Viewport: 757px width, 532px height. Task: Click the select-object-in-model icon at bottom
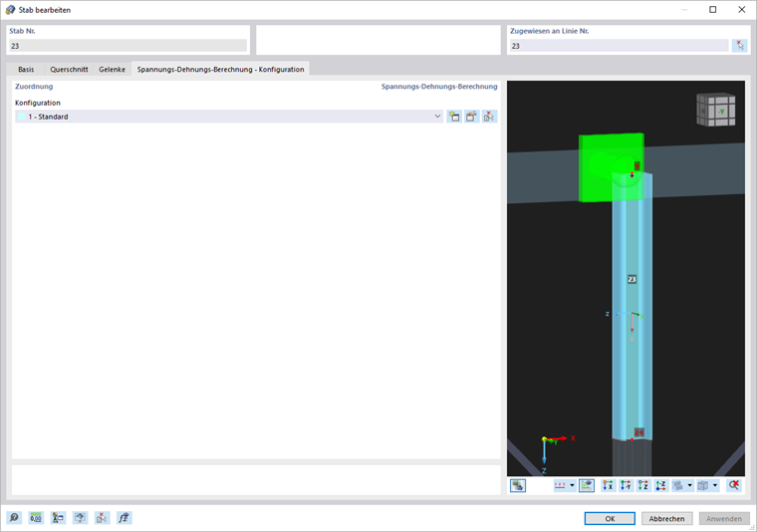pyautogui.click(x=102, y=518)
